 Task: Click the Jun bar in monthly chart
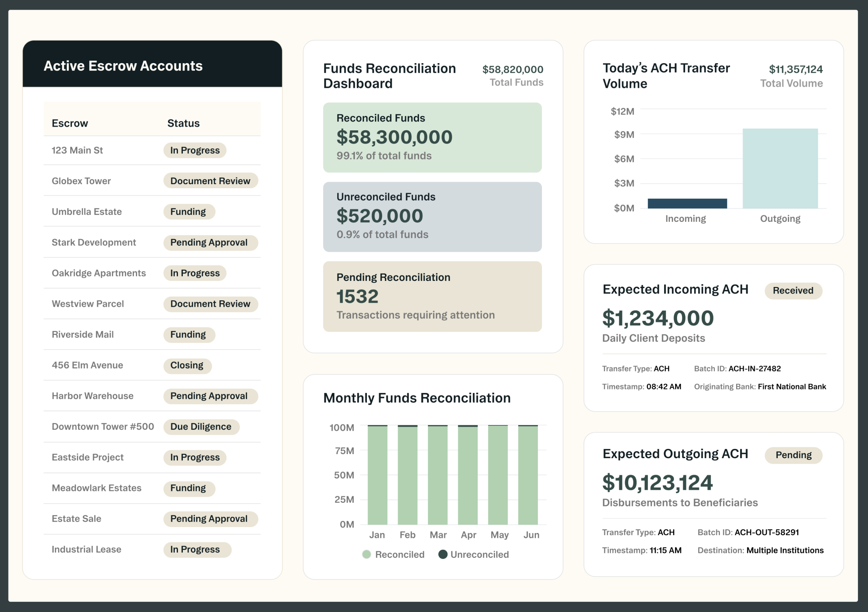(x=528, y=476)
